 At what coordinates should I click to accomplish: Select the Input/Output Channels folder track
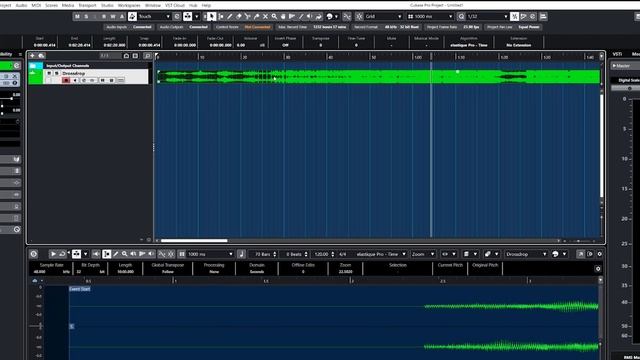click(x=88, y=65)
